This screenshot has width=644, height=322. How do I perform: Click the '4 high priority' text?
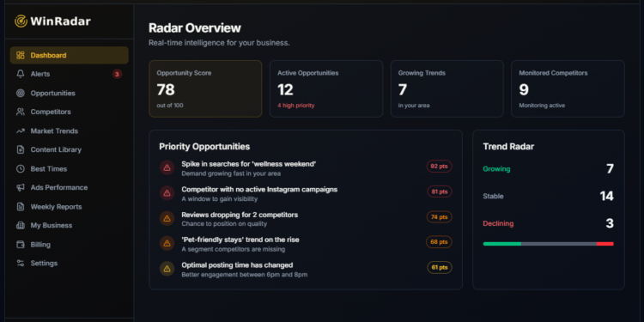(295, 106)
